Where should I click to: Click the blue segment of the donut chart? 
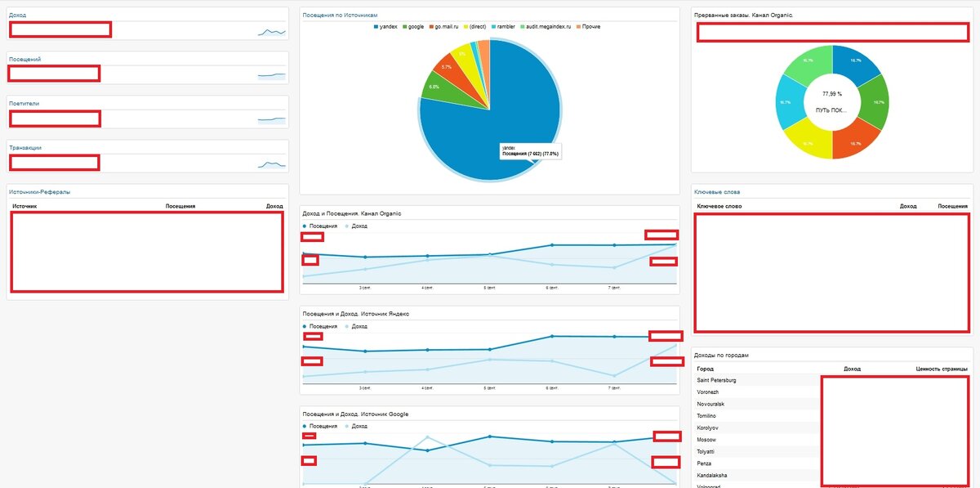tap(854, 66)
